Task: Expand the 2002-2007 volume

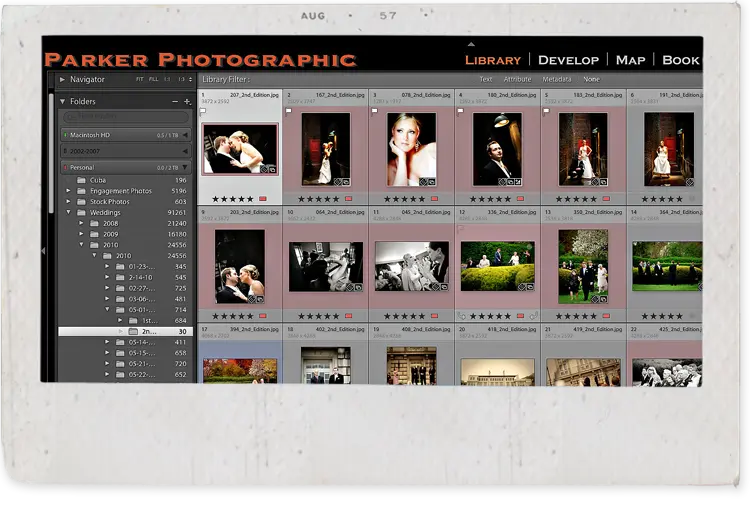Action: coord(185,151)
